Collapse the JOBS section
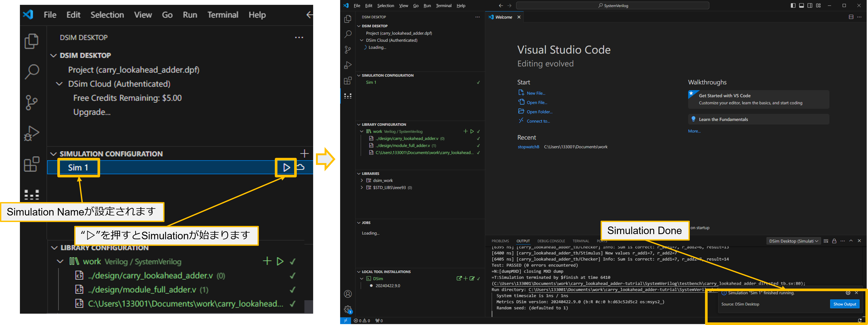The width and height of the screenshot is (868, 325). click(x=359, y=223)
